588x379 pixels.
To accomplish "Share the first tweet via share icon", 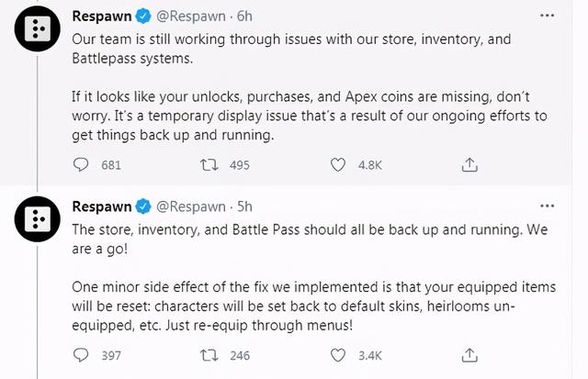I will [x=469, y=165].
